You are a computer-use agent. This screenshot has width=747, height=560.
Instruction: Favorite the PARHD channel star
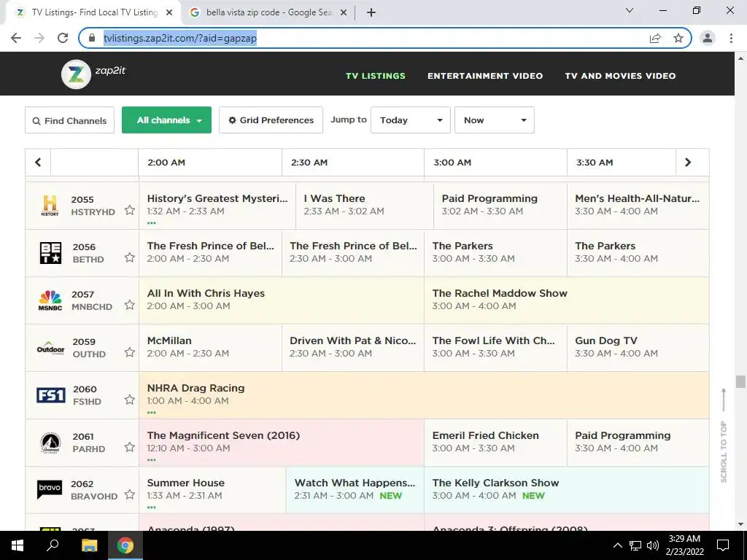coord(130,447)
